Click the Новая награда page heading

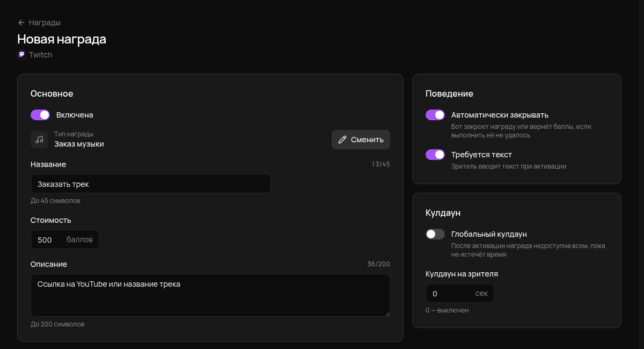62,39
